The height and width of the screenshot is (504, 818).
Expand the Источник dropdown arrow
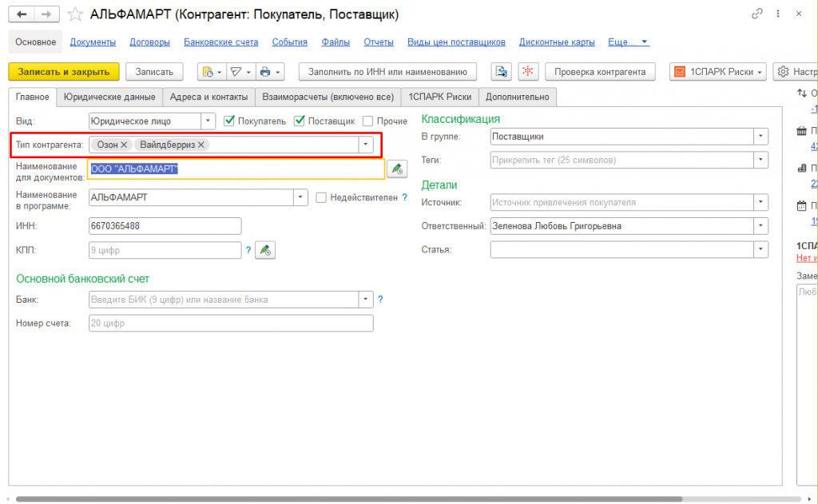[x=760, y=202]
